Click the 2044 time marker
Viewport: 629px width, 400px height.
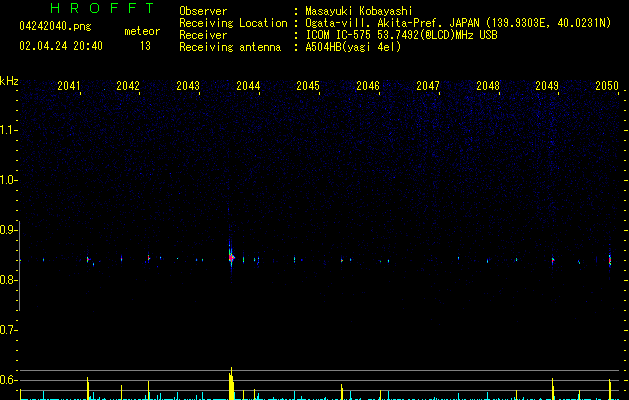click(248, 85)
